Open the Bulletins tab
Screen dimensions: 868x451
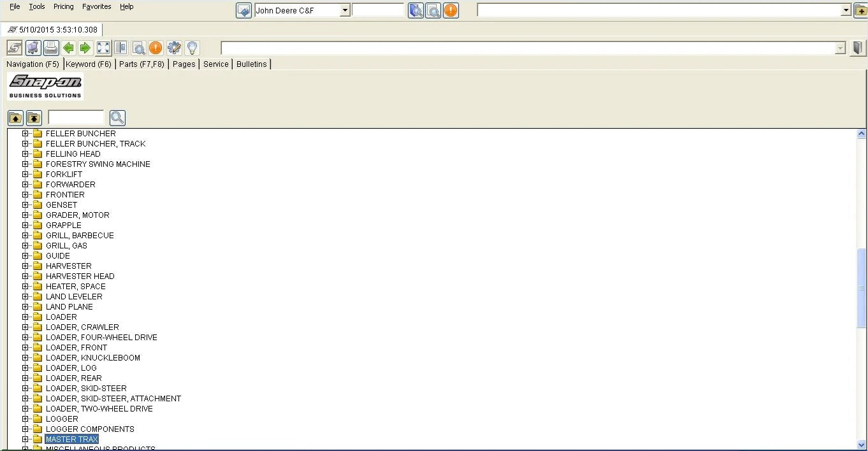tap(252, 64)
